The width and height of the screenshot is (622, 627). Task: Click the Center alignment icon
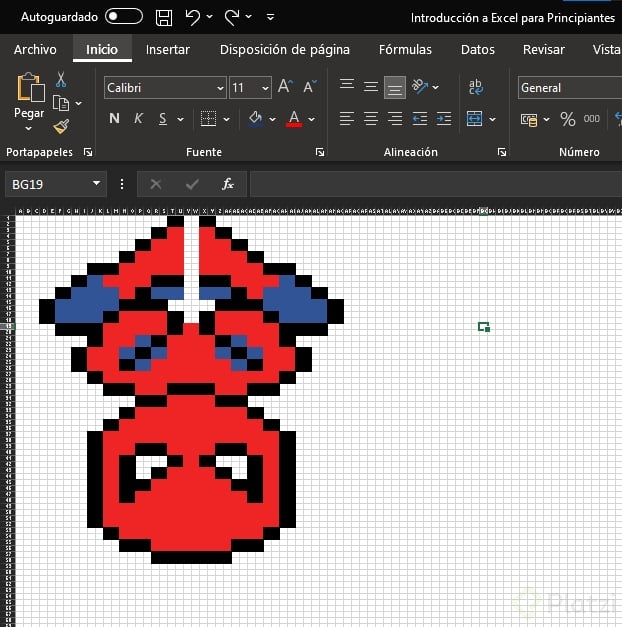[x=371, y=119]
